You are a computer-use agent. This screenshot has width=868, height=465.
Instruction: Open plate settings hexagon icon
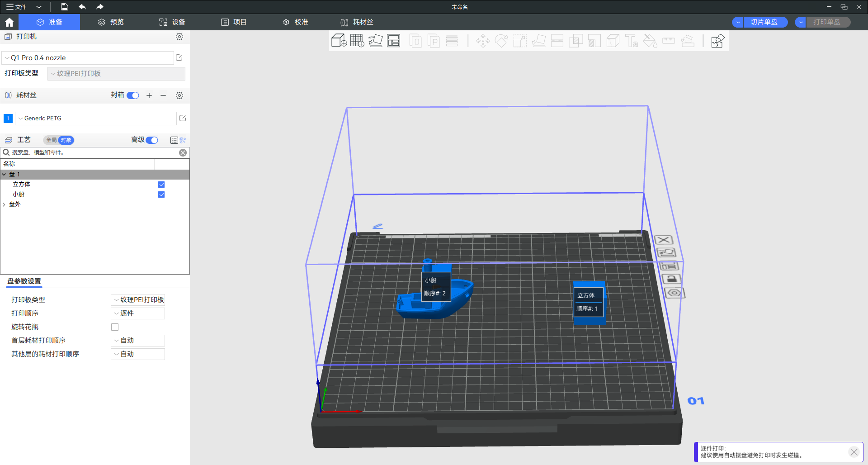tap(674, 293)
